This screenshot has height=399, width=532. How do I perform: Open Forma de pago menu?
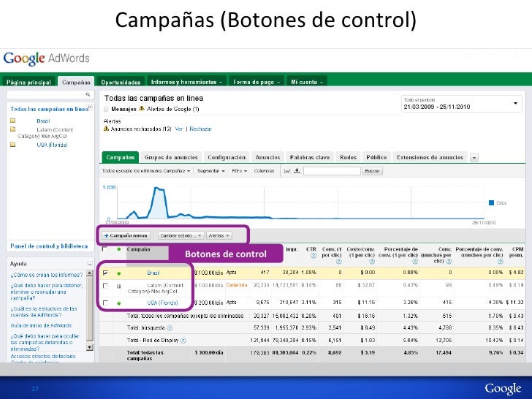[x=256, y=82]
